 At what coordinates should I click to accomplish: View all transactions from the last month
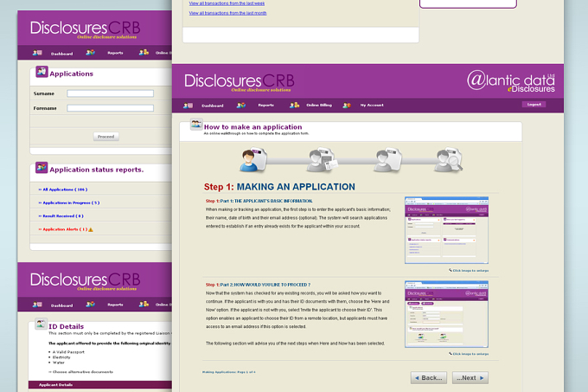(x=227, y=13)
